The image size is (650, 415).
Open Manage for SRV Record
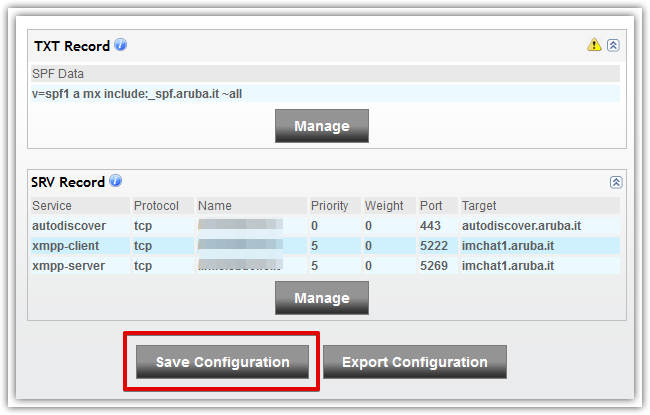coord(322,298)
